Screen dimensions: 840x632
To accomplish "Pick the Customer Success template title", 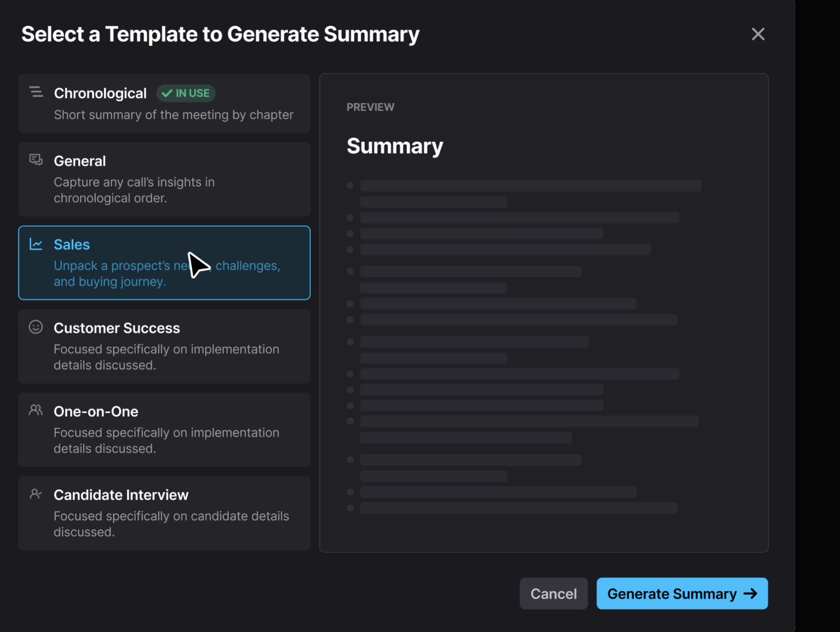I will (117, 328).
